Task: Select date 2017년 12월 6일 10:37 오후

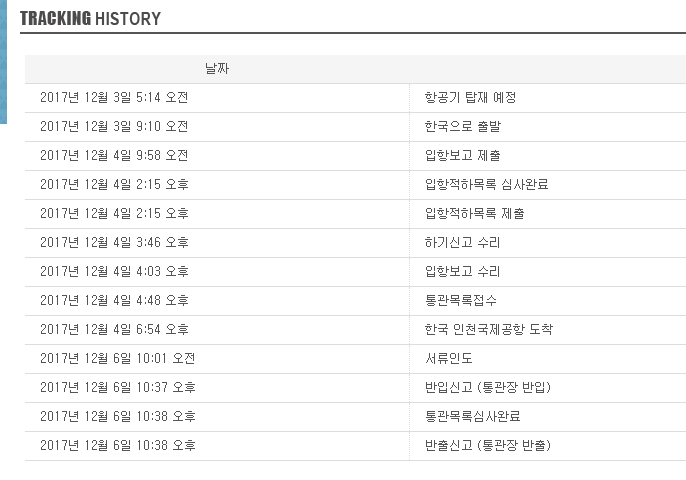Action: point(118,388)
